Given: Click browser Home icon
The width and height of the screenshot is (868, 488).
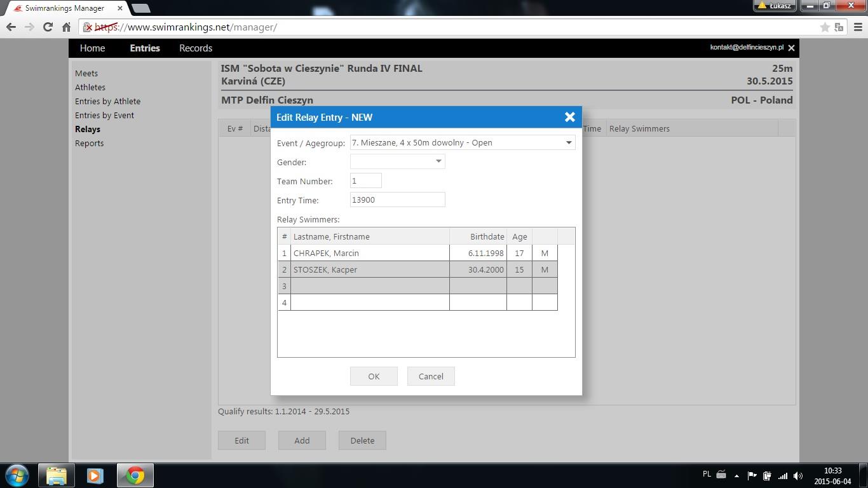Looking at the screenshot, I should tap(66, 27).
